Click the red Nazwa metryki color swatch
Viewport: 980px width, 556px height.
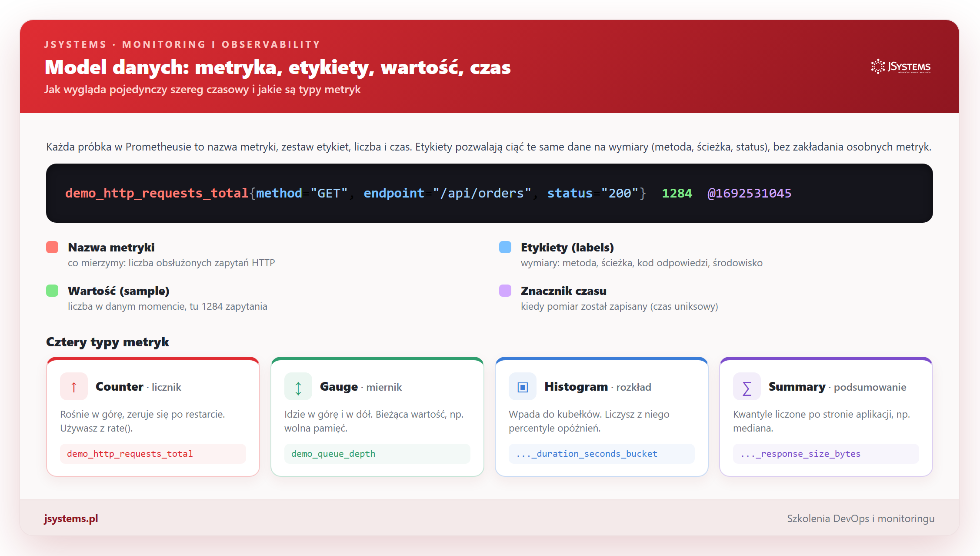pos(52,247)
